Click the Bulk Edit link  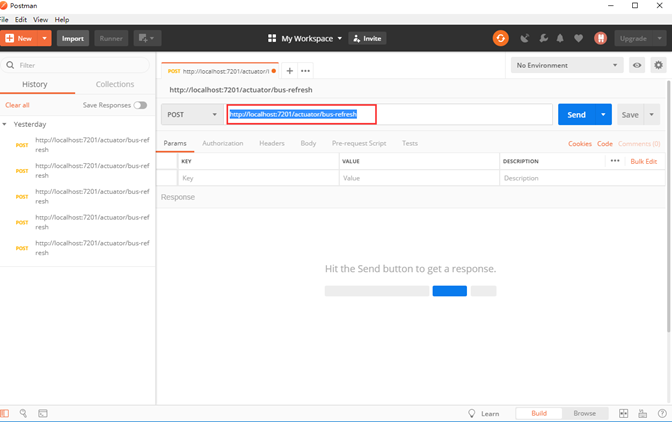point(644,161)
